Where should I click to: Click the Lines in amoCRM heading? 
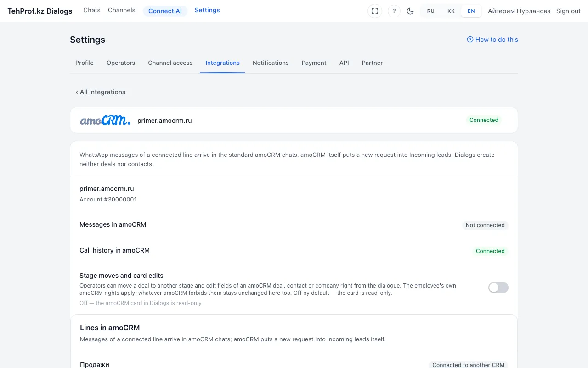click(x=110, y=328)
